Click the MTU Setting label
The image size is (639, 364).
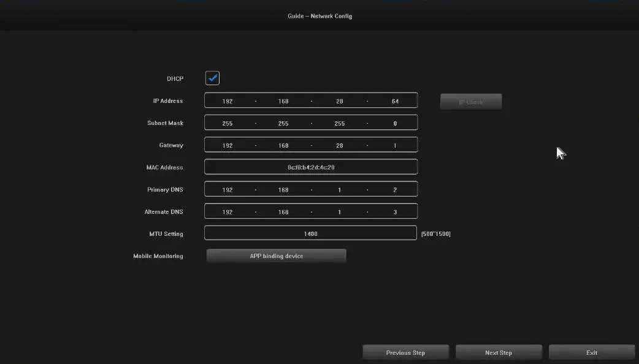pos(166,233)
